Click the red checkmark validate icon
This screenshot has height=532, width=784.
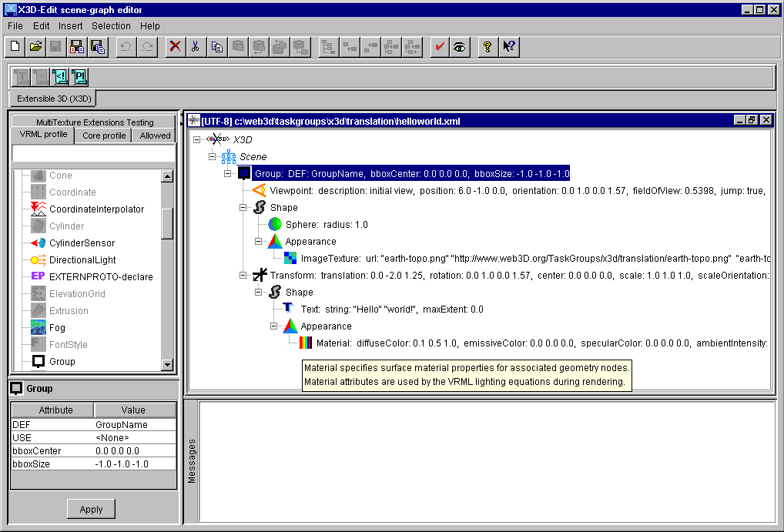440,47
